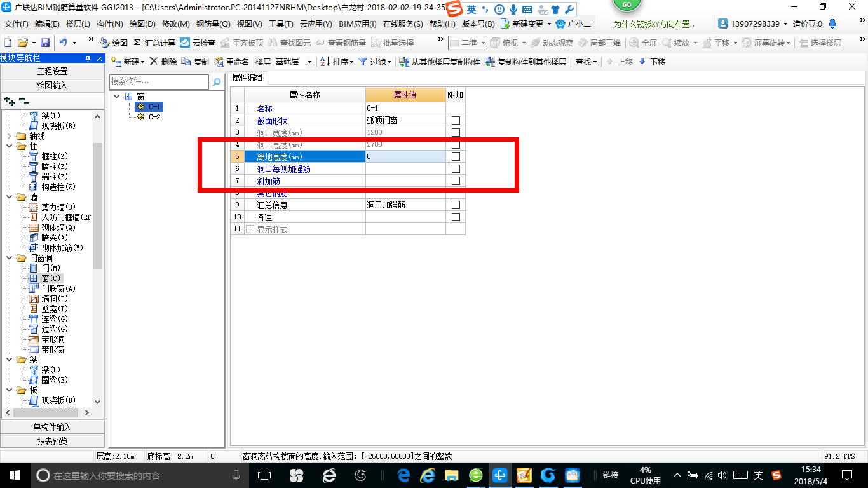868x488 pixels.
Task: Open the dropdown arrow next to the folder icon
Action: click(x=33, y=43)
